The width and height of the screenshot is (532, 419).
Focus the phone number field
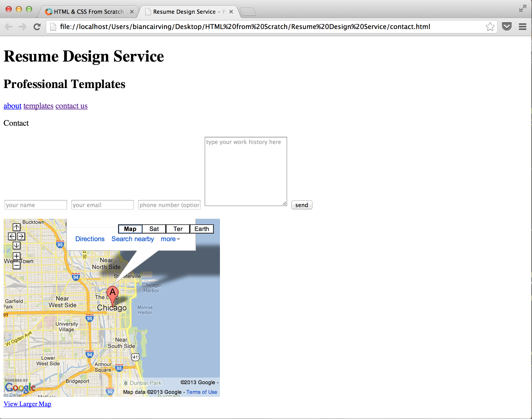pyautogui.click(x=169, y=205)
